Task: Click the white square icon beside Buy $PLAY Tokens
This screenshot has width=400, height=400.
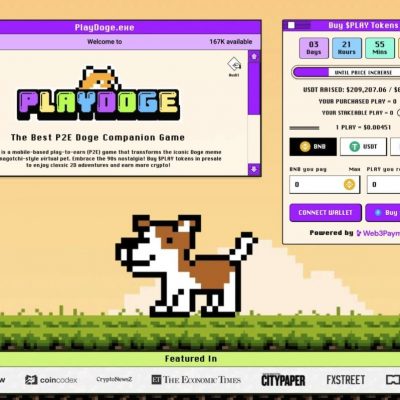Action: click(291, 25)
